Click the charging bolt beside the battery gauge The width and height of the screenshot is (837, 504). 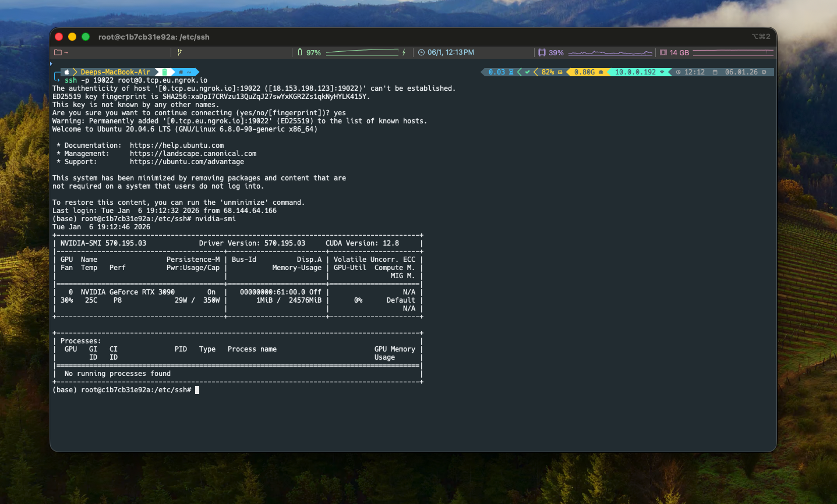403,52
